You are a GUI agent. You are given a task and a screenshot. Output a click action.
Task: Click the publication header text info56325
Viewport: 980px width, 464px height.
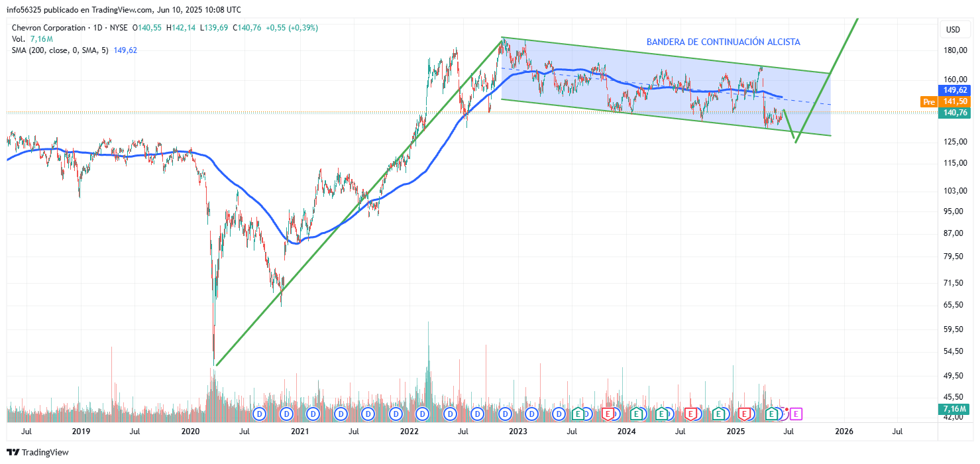(25, 10)
